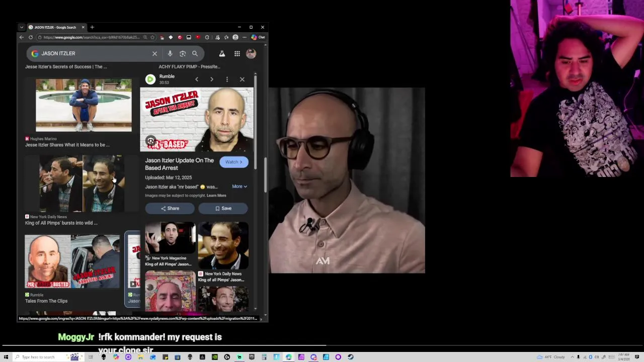Open 'King of All Pimps bursts into wild' link
Image resolution: width=644 pixels, height=362 pixels.
point(61,223)
